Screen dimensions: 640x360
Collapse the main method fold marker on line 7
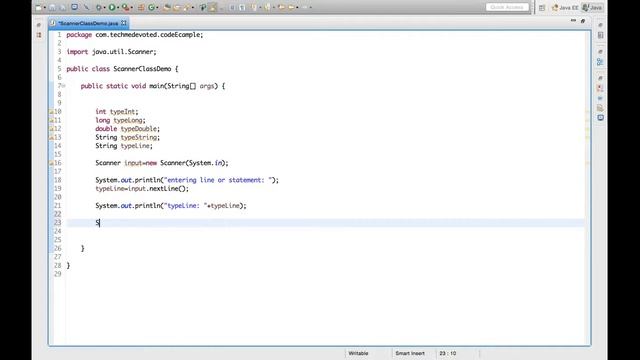pos(64,86)
